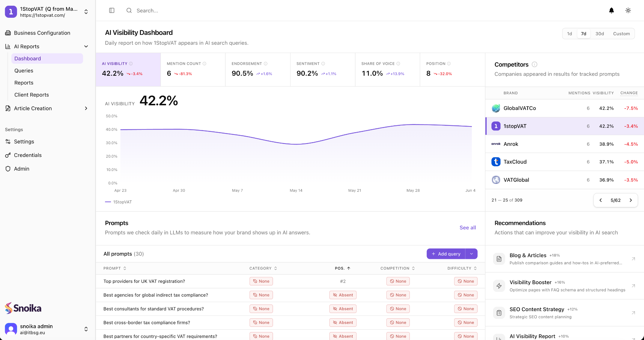The width and height of the screenshot is (644, 340).
Task: Click the AI Visibility info icon
Action: (131, 64)
